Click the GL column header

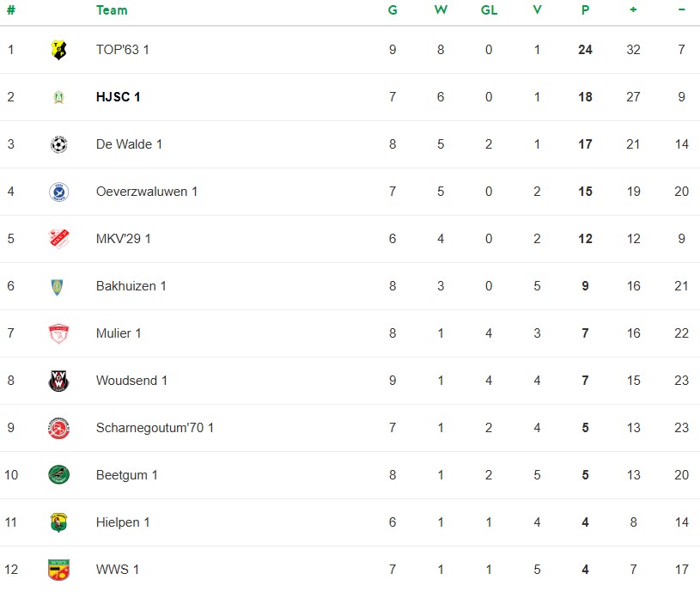489,10
